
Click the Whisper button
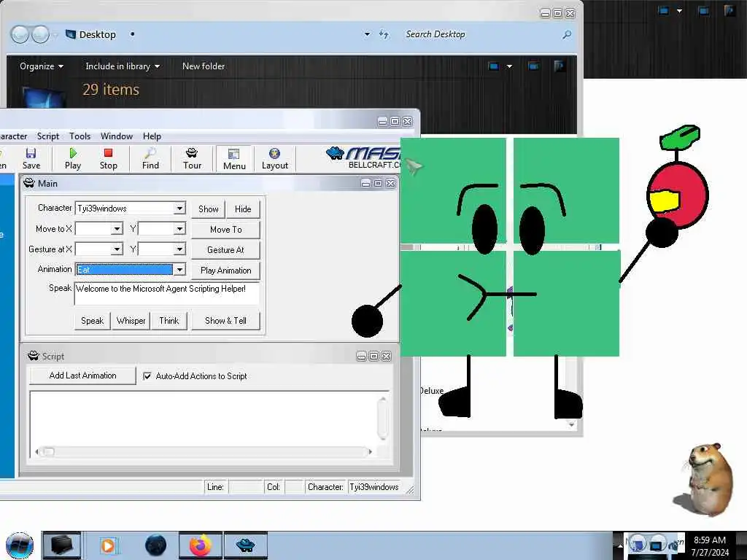[x=131, y=321]
